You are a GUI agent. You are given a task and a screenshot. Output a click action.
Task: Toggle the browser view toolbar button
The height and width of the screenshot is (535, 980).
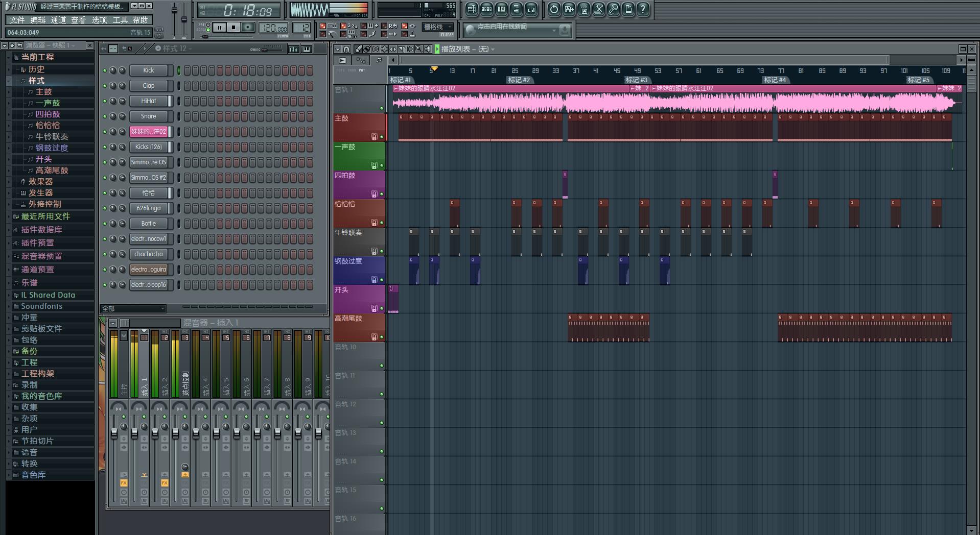516,9
